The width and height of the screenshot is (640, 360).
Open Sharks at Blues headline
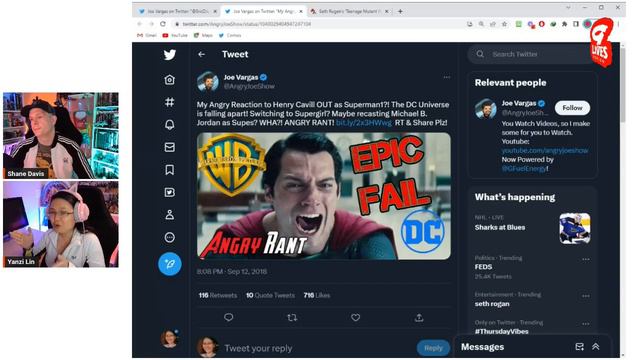click(x=500, y=227)
